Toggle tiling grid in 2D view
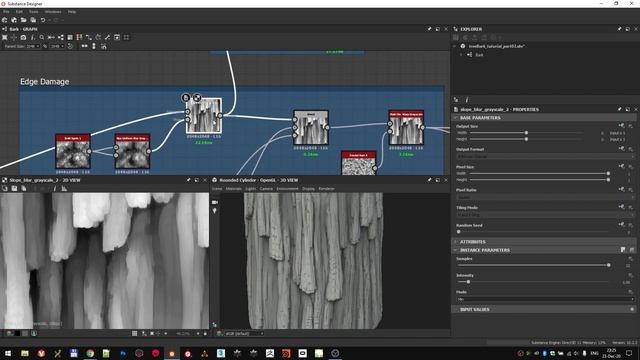640x360 pixels. tap(134, 333)
